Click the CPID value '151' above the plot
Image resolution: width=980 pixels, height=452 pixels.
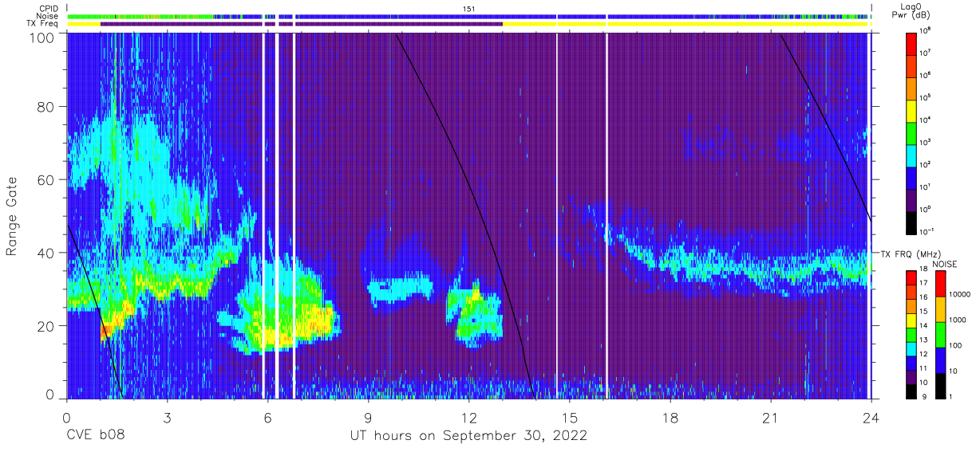click(468, 9)
